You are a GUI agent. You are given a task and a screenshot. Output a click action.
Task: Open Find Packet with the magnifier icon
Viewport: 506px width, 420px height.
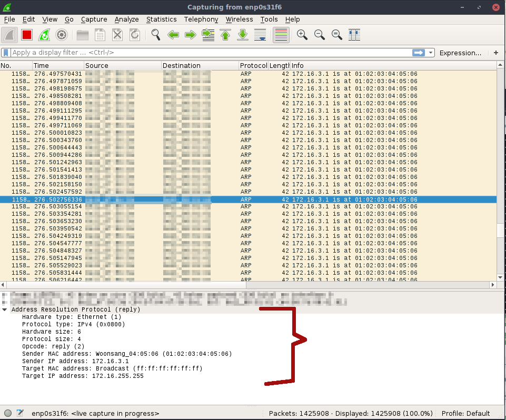click(156, 35)
